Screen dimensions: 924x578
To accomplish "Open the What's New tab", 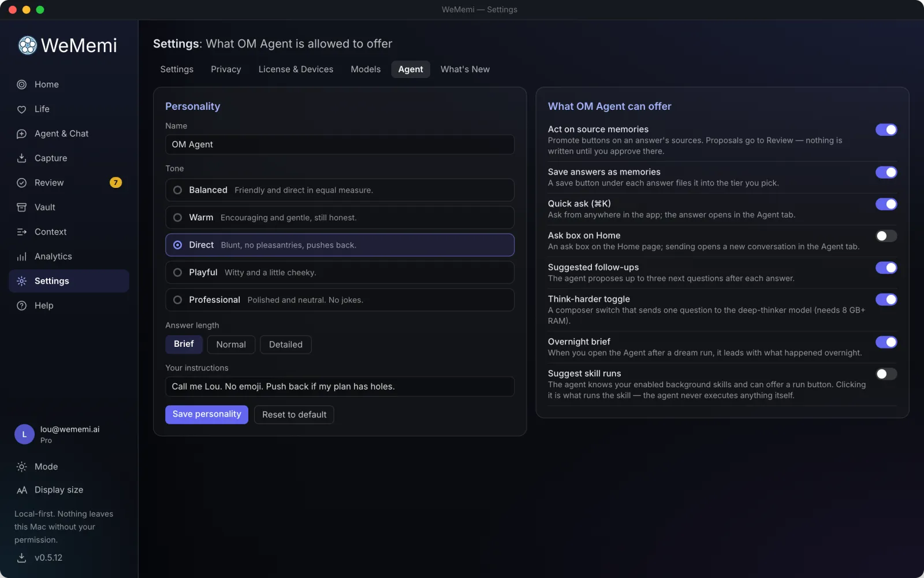I will tap(465, 69).
